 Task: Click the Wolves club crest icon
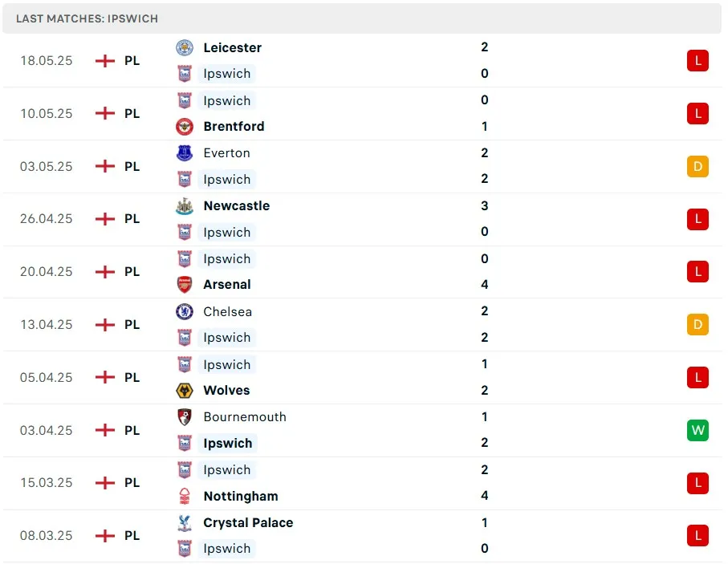pyautogui.click(x=185, y=391)
